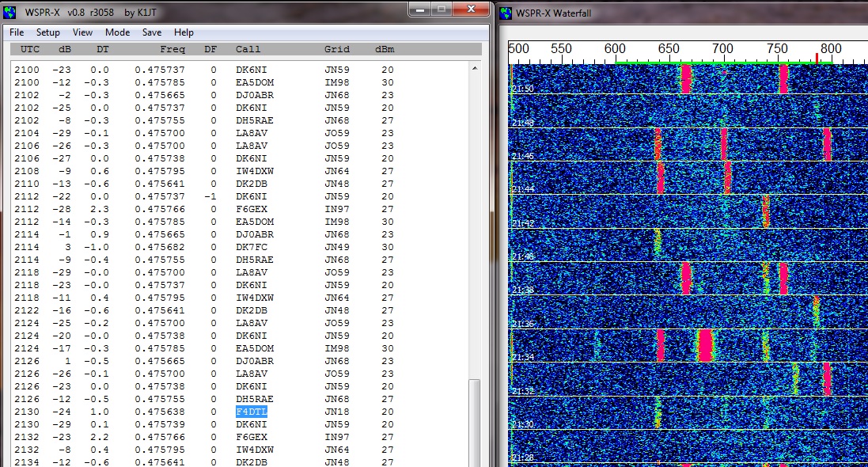Screen dimensions: 868x467
Task: Click the decode list scrollbar thumb
Action: pyautogui.click(x=475, y=423)
